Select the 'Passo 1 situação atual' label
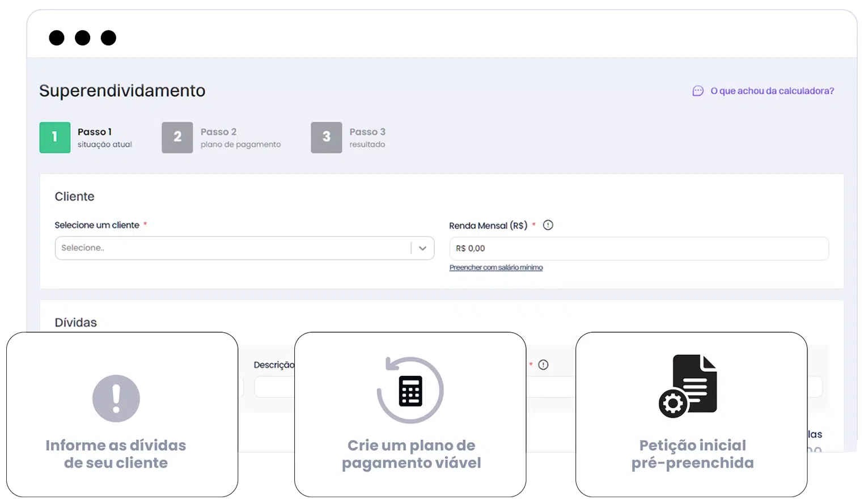The width and height of the screenshot is (864, 504). (104, 138)
